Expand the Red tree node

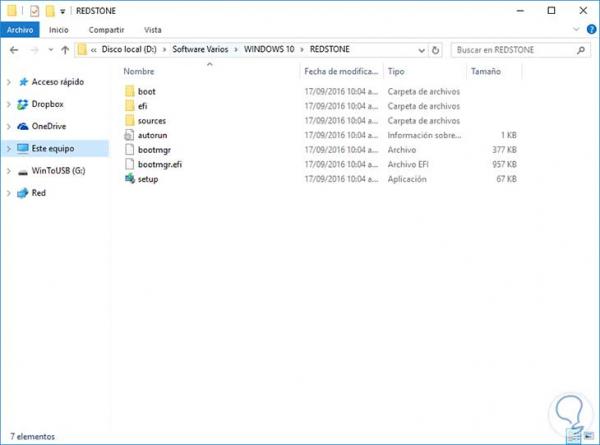[x=9, y=193]
